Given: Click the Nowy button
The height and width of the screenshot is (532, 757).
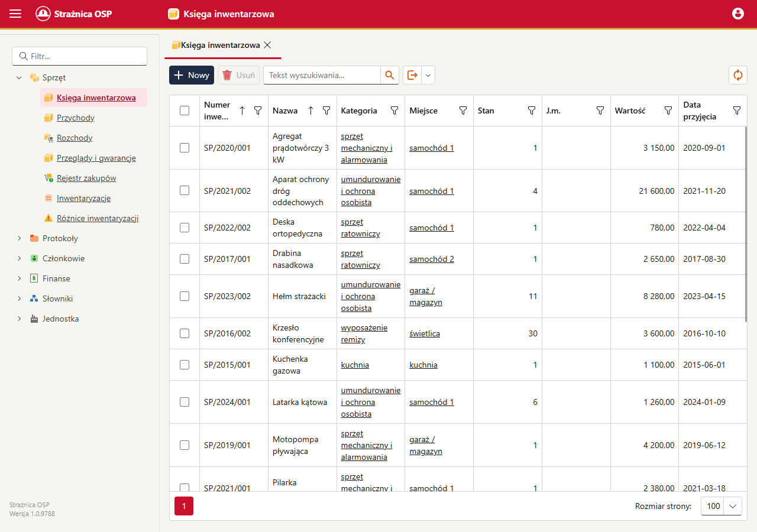Looking at the screenshot, I should coord(192,75).
